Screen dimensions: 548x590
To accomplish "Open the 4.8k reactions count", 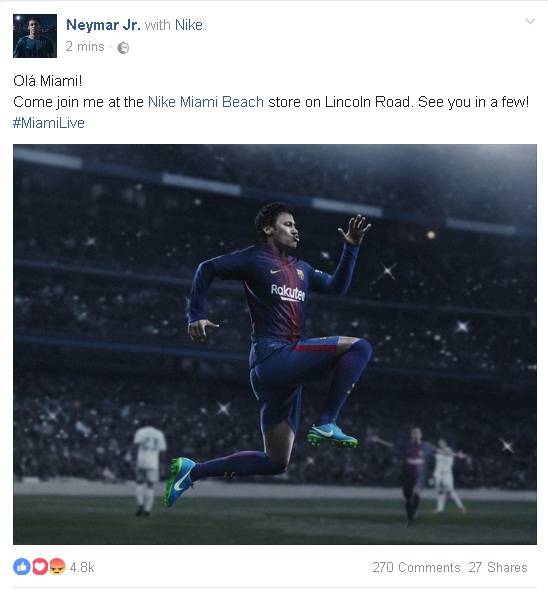I will [x=82, y=567].
